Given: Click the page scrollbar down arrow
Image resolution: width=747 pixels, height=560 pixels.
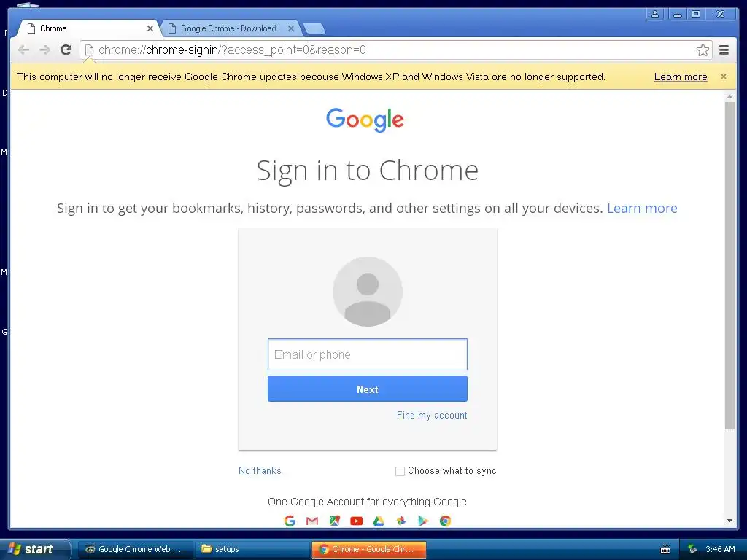Looking at the screenshot, I should [x=729, y=521].
